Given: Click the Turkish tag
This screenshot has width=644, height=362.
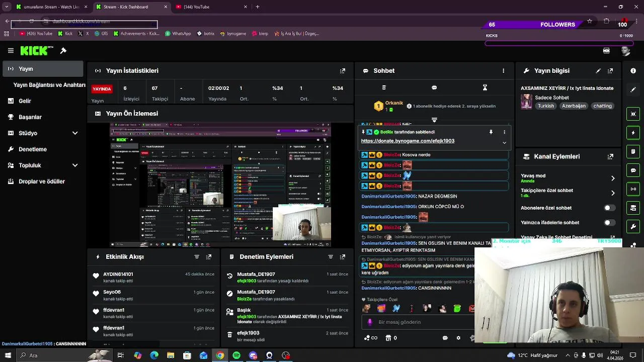Looking at the screenshot, I should point(546,106).
